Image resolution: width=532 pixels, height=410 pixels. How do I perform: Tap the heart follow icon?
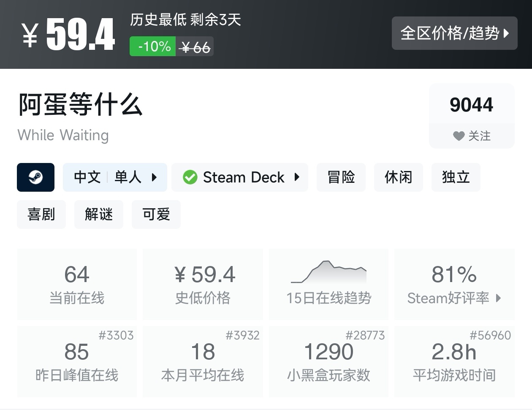(x=459, y=136)
